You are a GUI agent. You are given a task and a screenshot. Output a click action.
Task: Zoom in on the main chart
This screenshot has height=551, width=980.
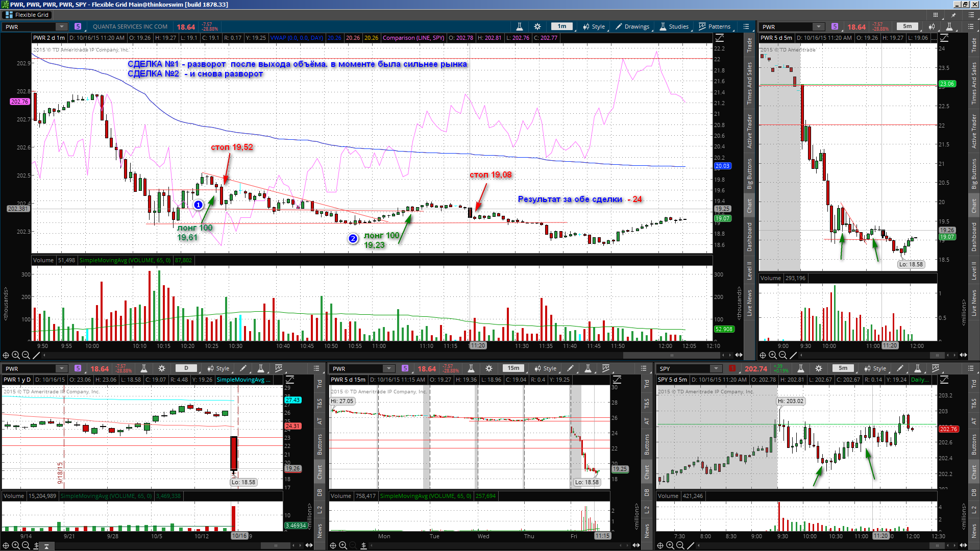[x=16, y=355]
